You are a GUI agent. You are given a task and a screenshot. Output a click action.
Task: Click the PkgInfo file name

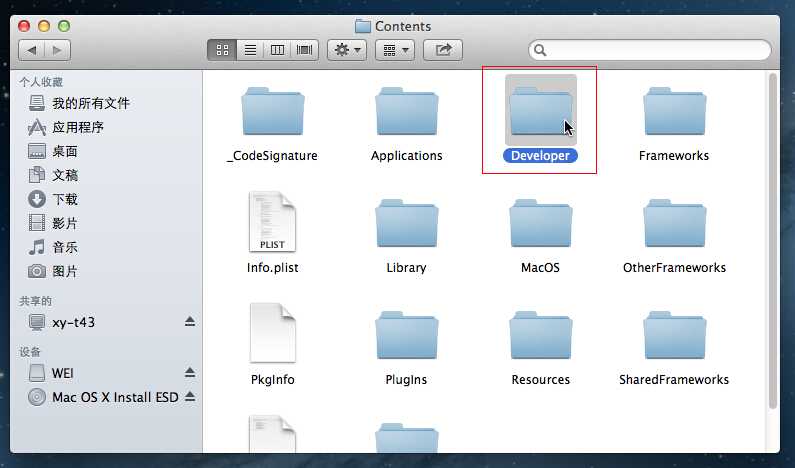tap(273, 380)
